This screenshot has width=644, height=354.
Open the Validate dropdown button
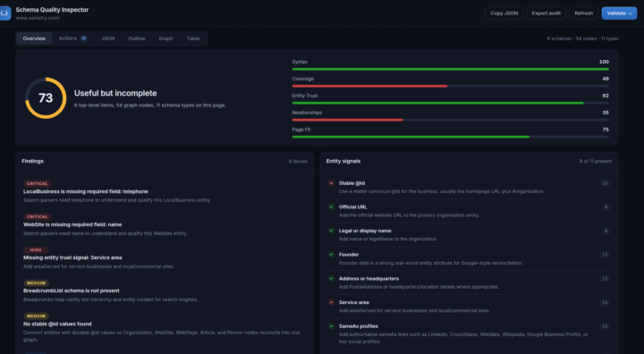tap(619, 13)
